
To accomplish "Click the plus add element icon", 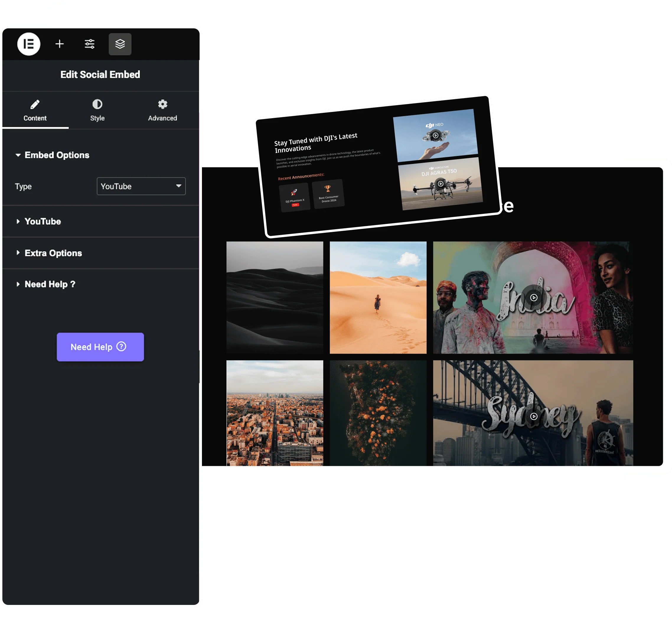I will (x=59, y=44).
